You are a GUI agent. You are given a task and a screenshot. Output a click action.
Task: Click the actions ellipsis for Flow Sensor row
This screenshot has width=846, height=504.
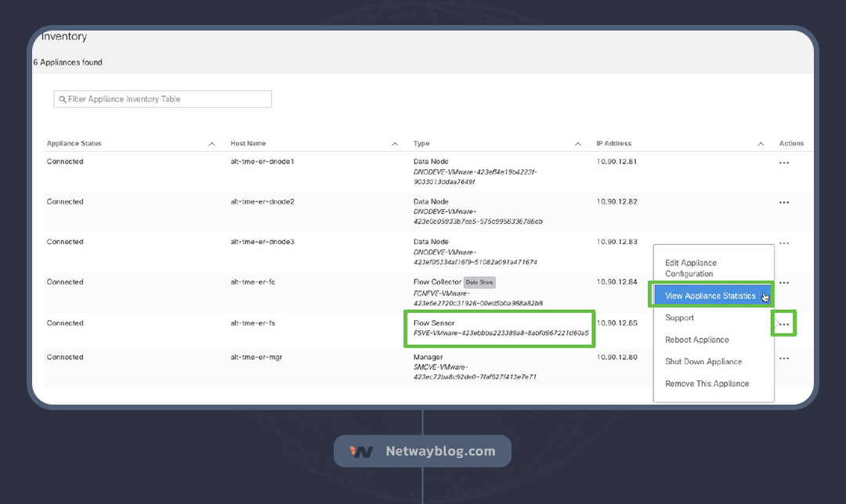[x=784, y=323]
